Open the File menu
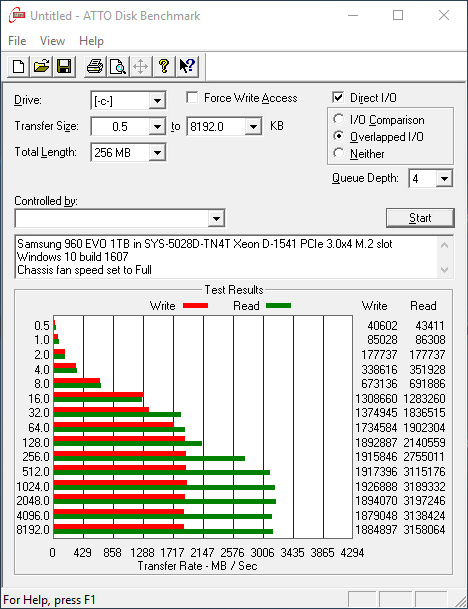468x609 pixels. point(17,41)
